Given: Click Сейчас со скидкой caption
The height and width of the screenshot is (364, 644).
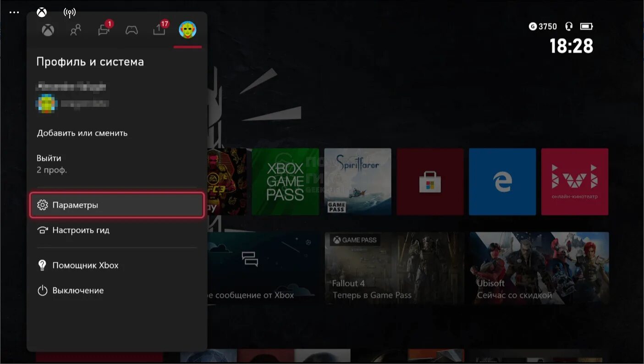Looking at the screenshot, I should [514, 295].
